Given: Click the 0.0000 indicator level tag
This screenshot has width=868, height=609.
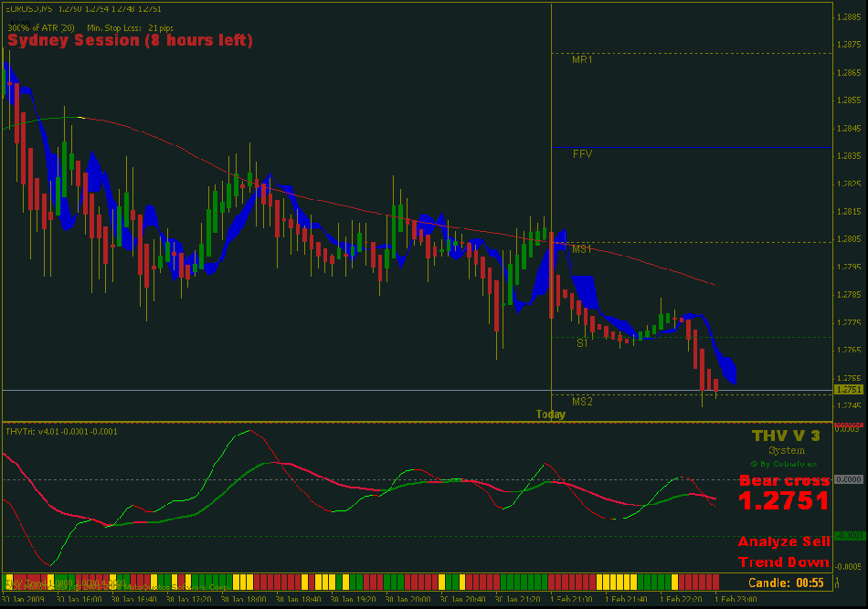Looking at the screenshot, I should coord(849,478).
